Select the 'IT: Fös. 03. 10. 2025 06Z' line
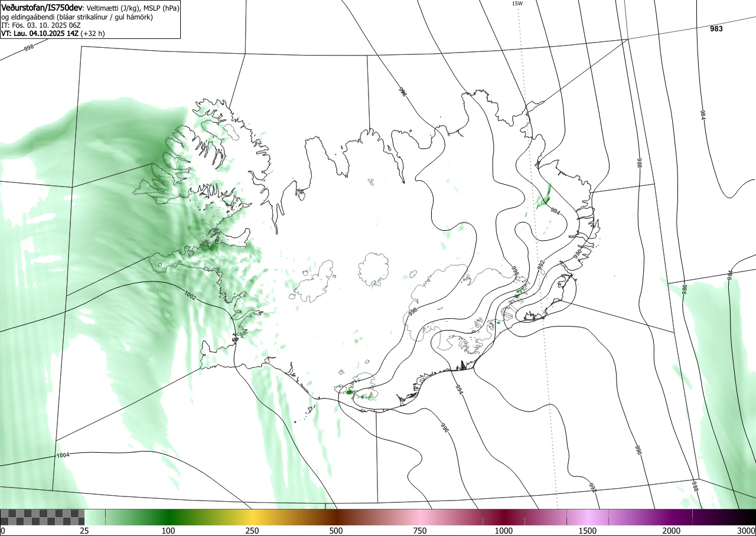 [41, 25]
